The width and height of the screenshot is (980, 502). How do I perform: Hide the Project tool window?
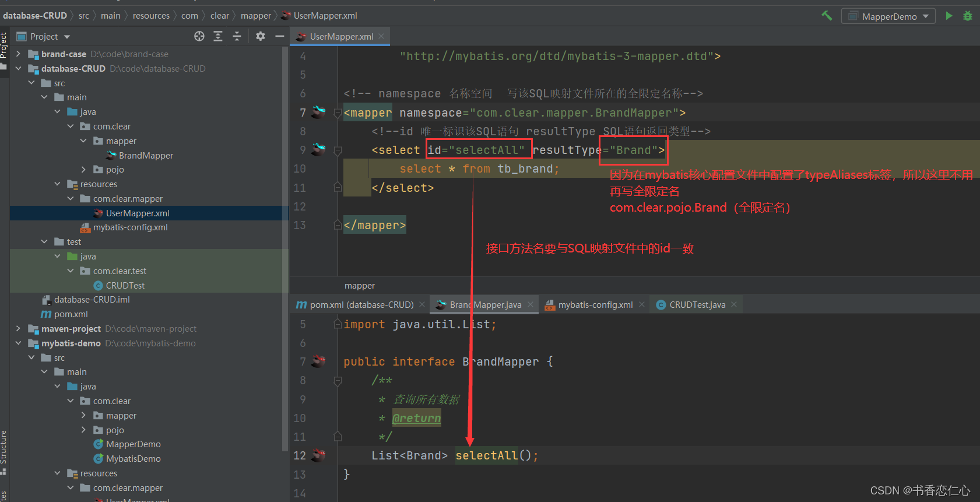[280, 36]
